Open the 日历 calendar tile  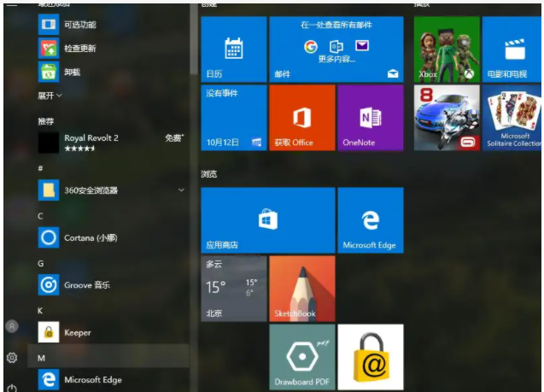[234, 50]
